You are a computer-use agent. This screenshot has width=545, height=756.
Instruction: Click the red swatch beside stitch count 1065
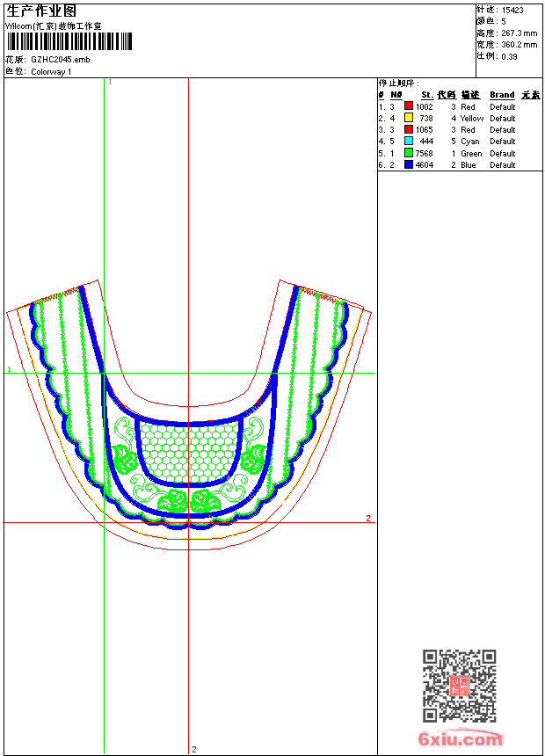(409, 129)
